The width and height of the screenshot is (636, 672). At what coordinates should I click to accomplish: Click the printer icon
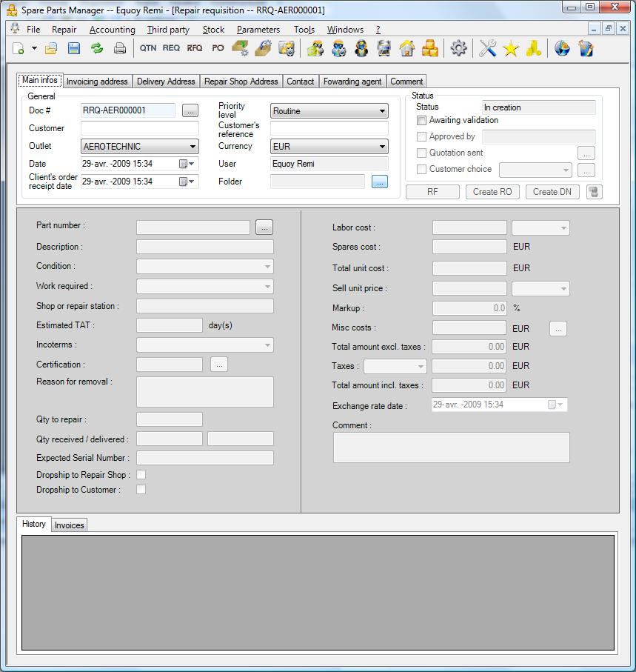pyautogui.click(x=120, y=48)
